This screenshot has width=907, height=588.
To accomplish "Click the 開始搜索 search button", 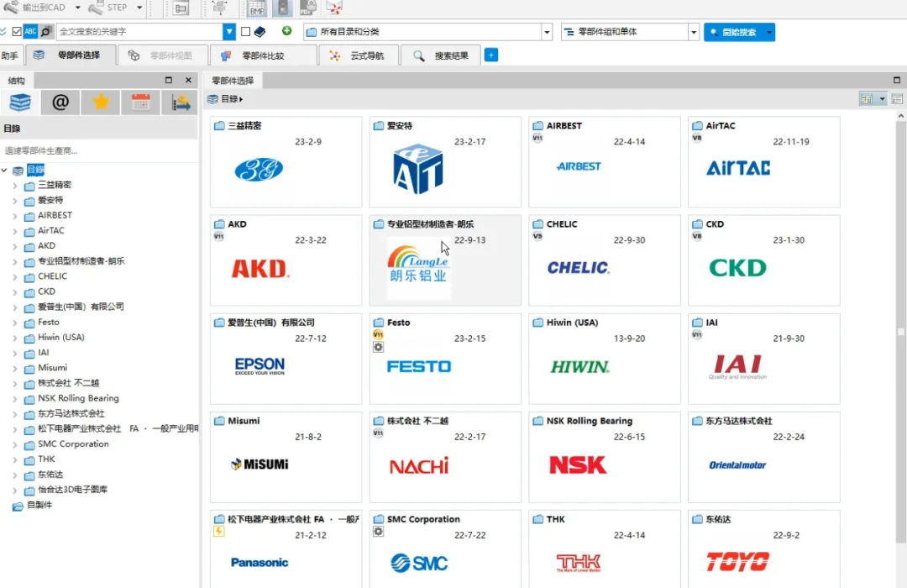I will point(733,32).
